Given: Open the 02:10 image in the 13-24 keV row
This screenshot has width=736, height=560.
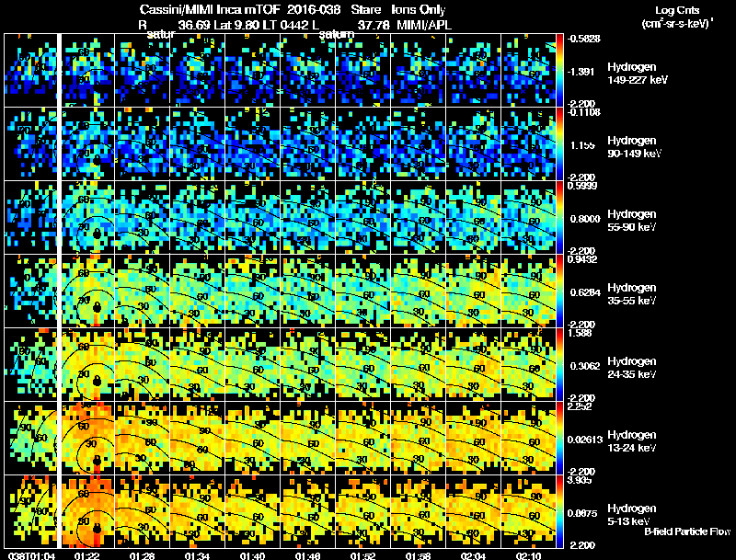Looking at the screenshot, I should click(528, 438).
